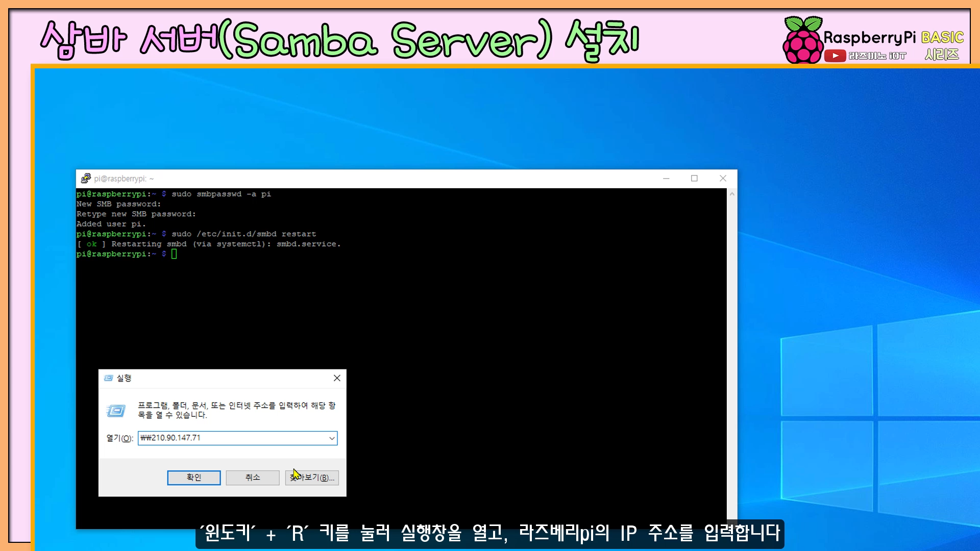Click the Raspberry Pi logo in banner
The height and width of the screenshot is (551, 980).
tap(802, 41)
